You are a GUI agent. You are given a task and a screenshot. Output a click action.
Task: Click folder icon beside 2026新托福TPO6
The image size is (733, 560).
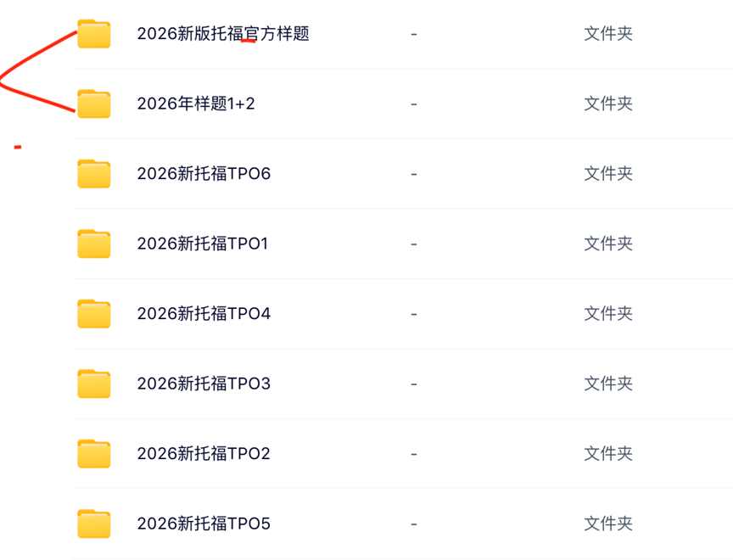pyautogui.click(x=94, y=174)
